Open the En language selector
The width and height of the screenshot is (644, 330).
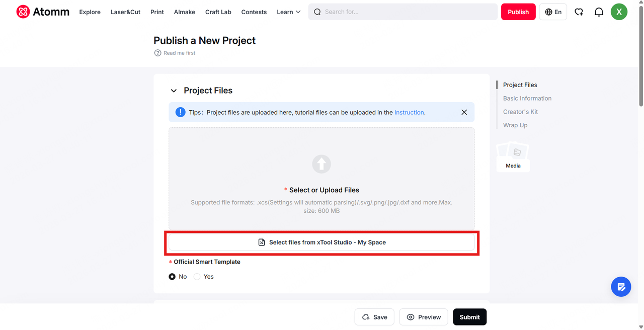[553, 12]
